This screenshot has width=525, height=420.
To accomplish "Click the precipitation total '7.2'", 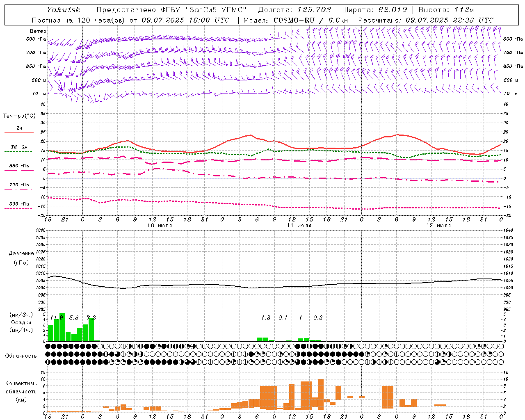I will point(91,318).
